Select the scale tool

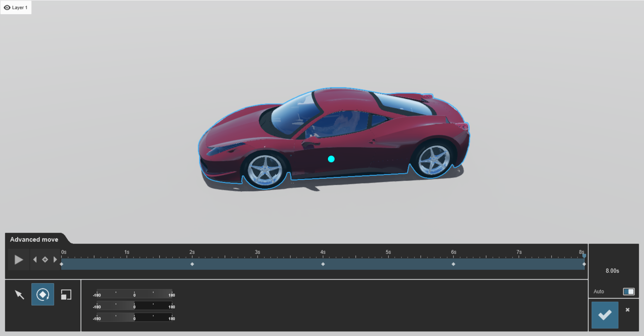point(66,295)
